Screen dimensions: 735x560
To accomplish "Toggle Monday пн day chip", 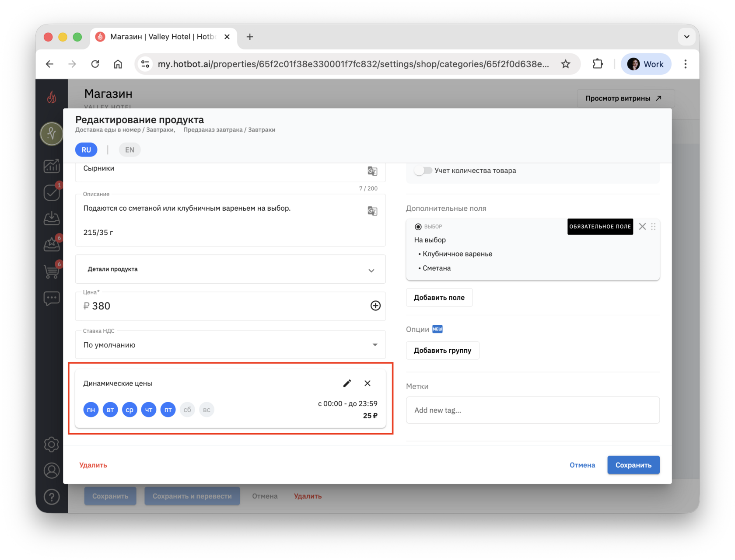I will (91, 410).
